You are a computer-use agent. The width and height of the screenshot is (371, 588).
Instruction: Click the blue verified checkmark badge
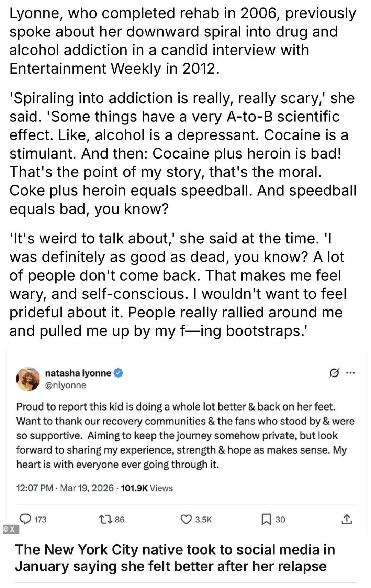[119, 373]
